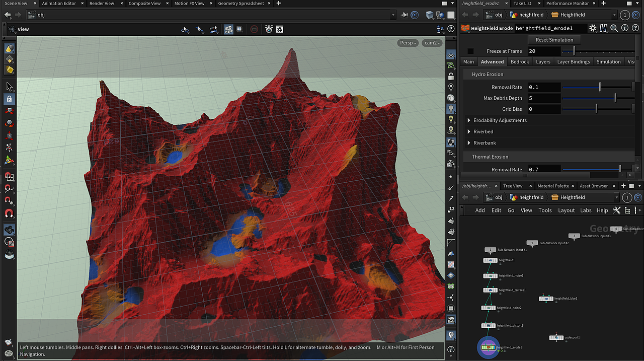Open network pane path dropdown arrow

(x=616, y=197)
